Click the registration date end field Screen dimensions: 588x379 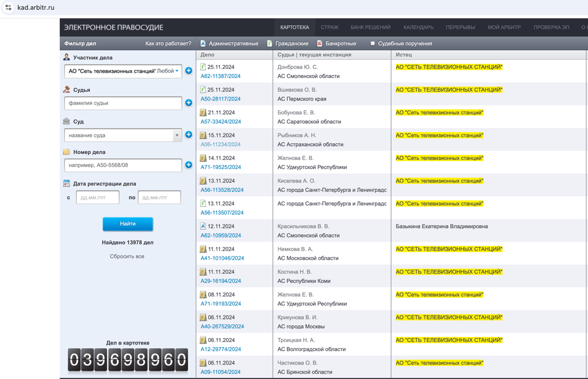pos(159,198)
